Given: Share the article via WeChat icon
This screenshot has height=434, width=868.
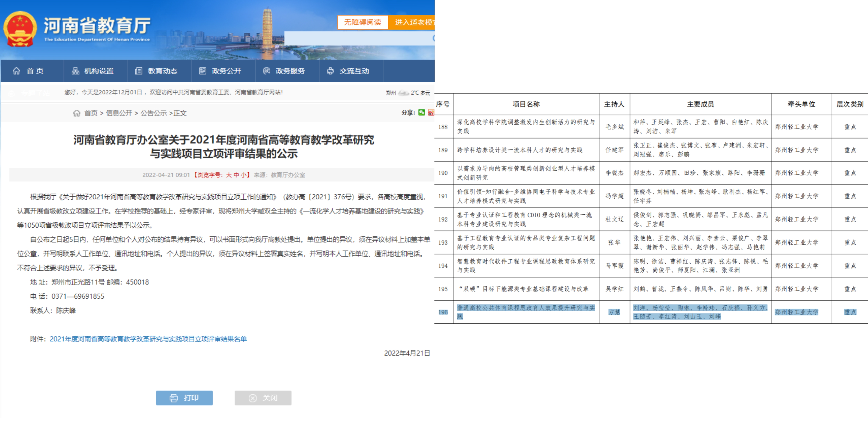Looking at the screenshot, I should (x=421, y=112).
